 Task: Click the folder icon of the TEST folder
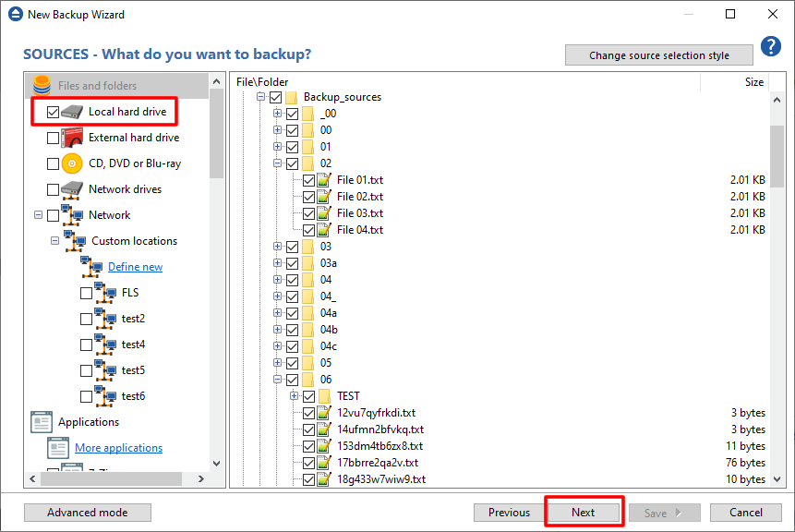tap(324, 395)
